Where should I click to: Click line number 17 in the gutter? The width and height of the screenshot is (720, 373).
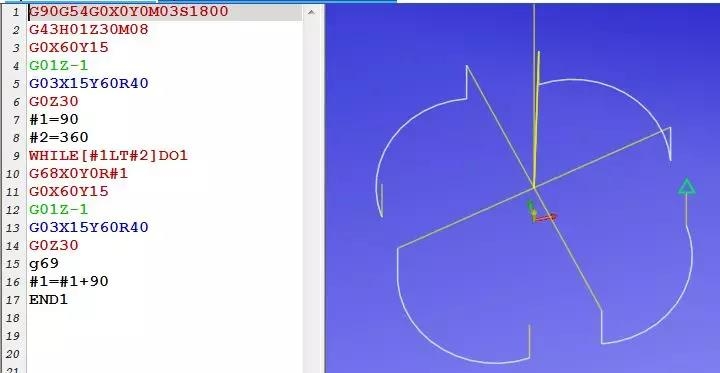(14, 300)
